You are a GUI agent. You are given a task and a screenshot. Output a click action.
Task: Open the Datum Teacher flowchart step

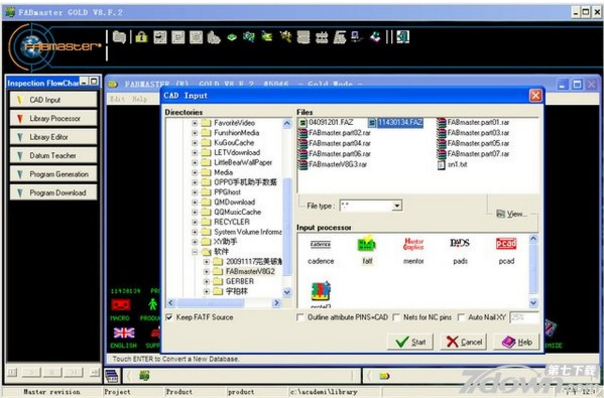click(53, 156)
